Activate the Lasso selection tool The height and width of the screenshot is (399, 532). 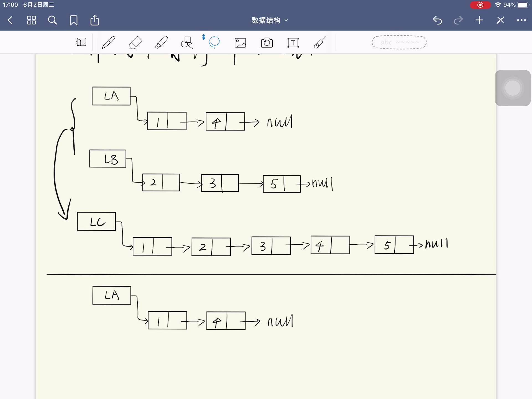click(214, 42)
